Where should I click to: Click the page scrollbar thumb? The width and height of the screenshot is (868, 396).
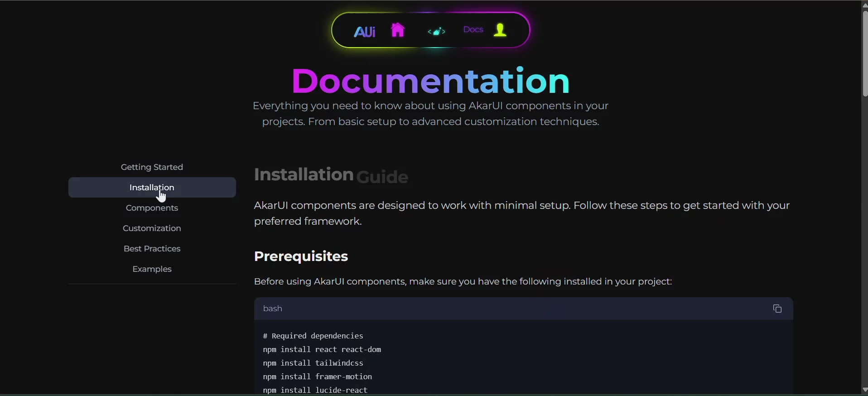pyautogui.click(x=865, y=53)
